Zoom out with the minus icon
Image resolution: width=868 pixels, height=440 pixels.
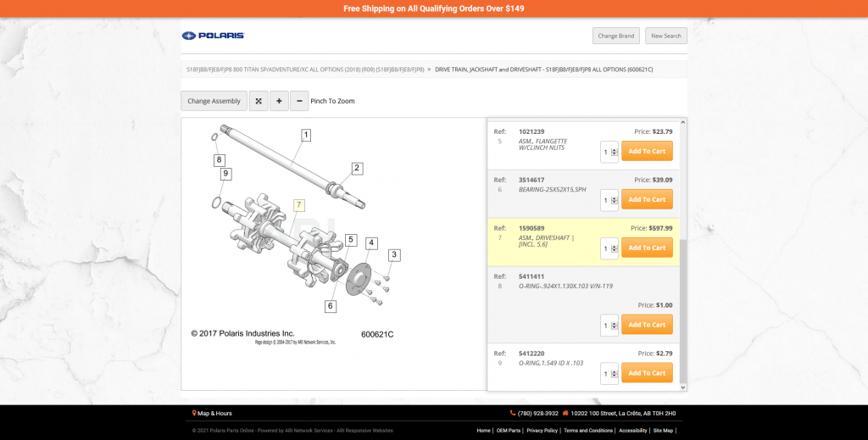click(299, 101)
